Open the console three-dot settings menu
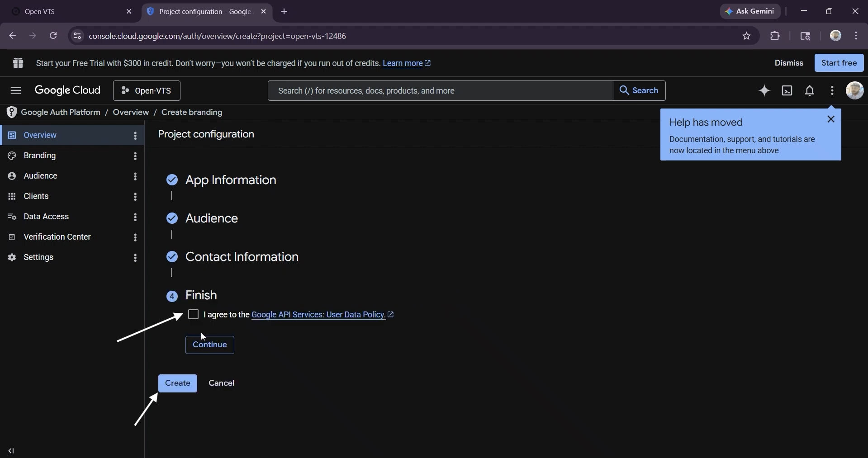The image size is (868, 458). pyautogui.click(x=832, y=91)
